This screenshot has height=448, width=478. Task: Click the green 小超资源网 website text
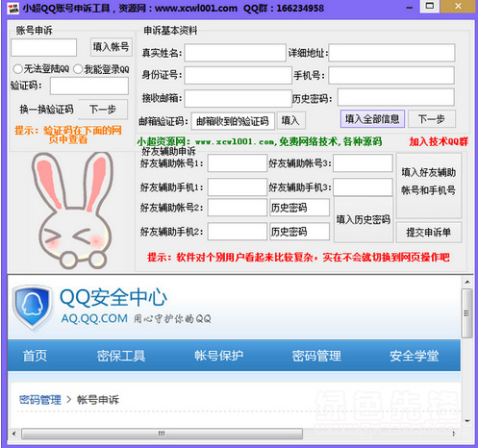point(260,141)
